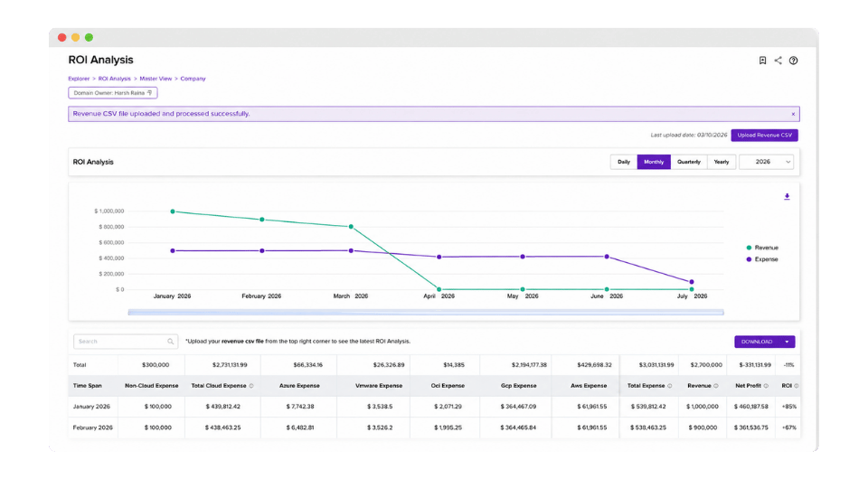Image resolution: width=868 pixels, height=488 pixels.
Task: Open help via the question mark icon
Action: (x=793, y=61)
